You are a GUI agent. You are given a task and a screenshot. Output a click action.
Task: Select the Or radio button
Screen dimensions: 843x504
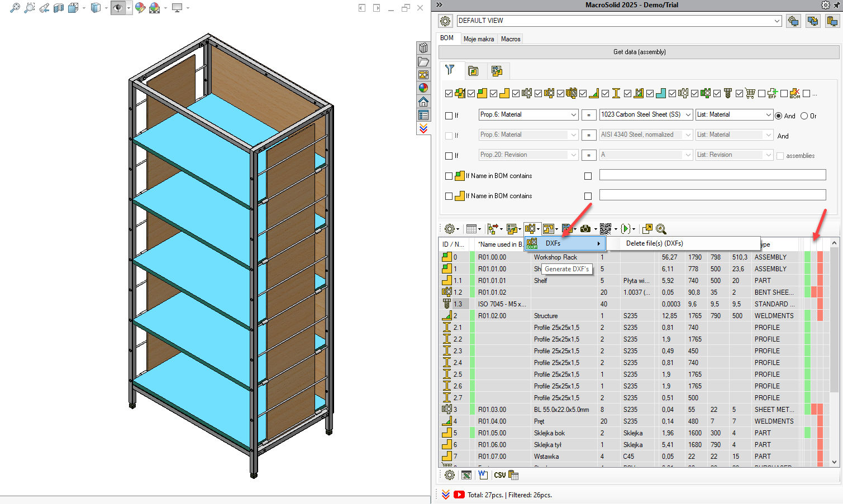tap(804, 116)
